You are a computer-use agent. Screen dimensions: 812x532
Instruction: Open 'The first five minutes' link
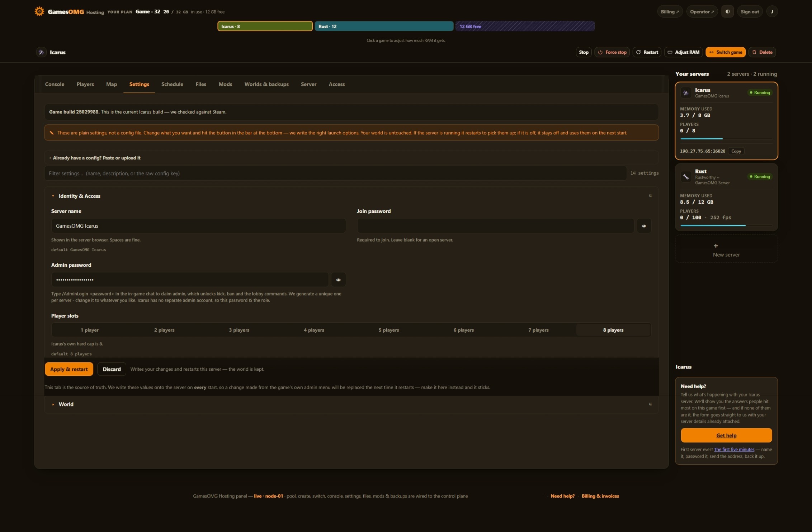point(734,450)
